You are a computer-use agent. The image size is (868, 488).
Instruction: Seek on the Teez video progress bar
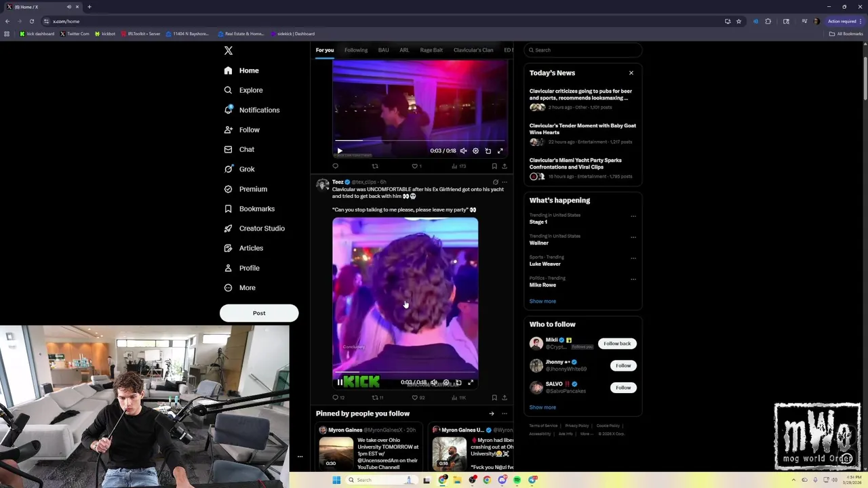click(x=405, y=373)
